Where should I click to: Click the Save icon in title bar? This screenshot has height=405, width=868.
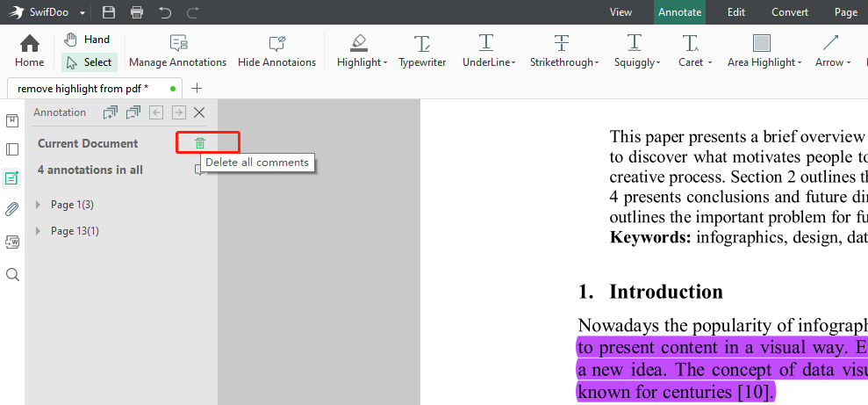coord(109,12)
